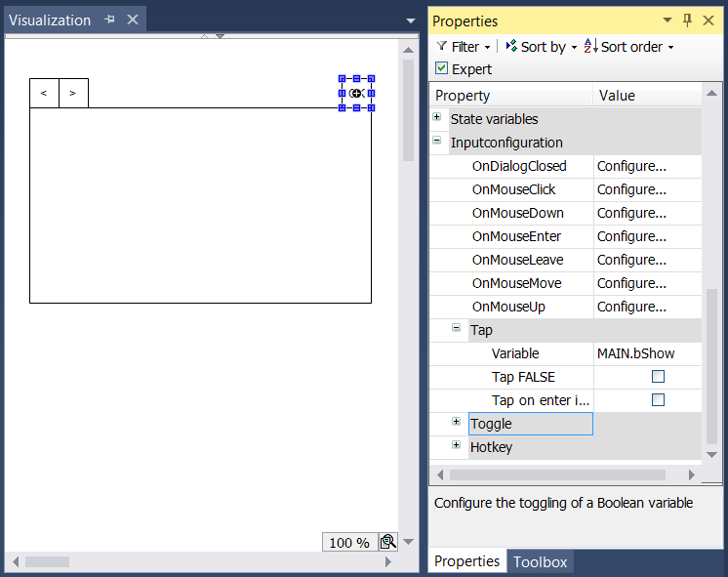Toggle auto-hide pin on Properties panel

[x=688, y=20]
